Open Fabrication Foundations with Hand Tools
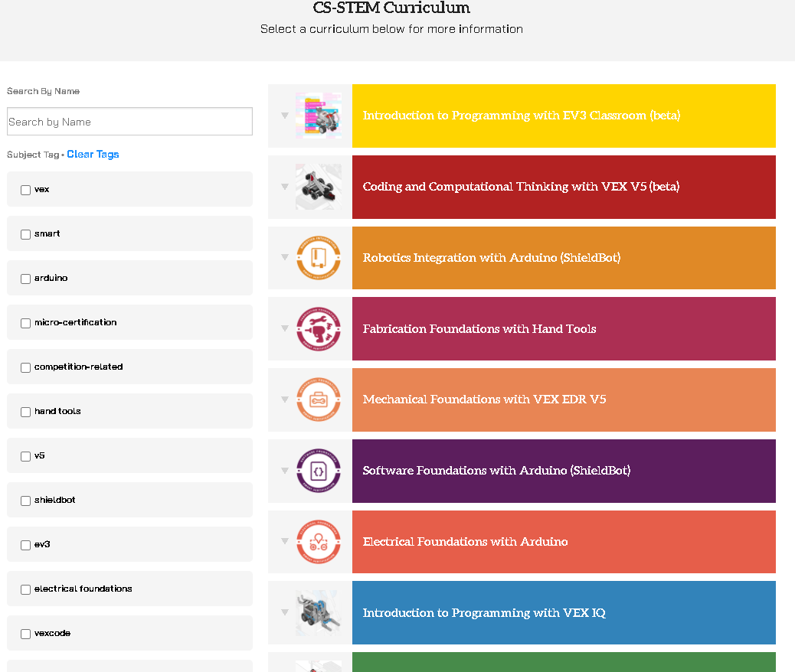 click(564, 329)
